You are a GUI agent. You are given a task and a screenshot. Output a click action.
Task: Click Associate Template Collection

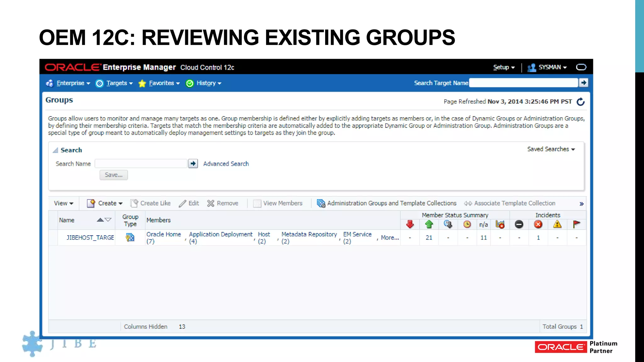[x=510, y=203]
